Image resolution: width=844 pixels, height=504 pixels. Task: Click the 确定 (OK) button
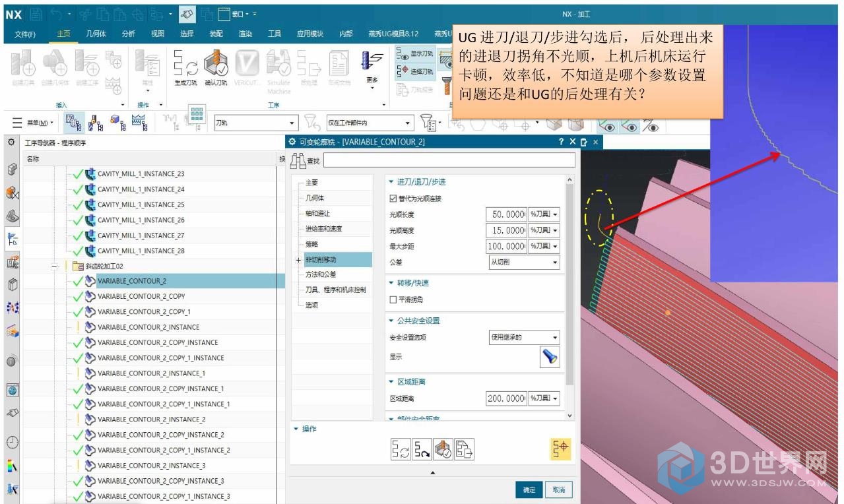529,490
